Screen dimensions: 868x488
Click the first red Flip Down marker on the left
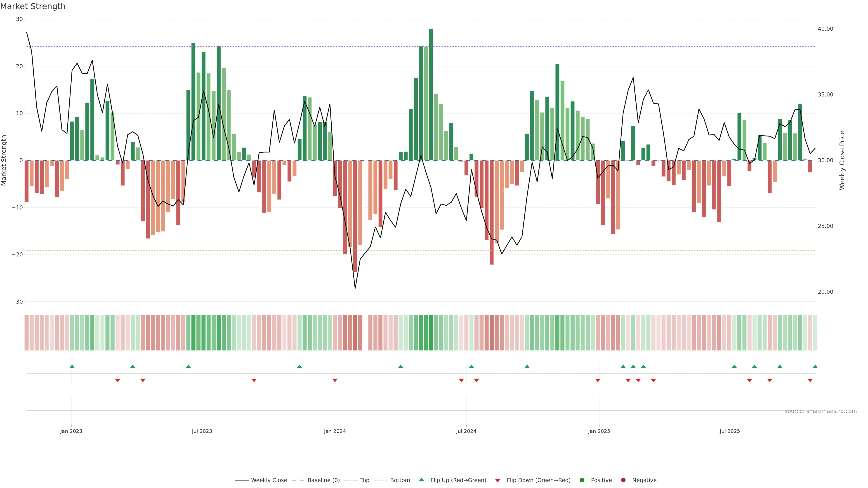(117, 380)
